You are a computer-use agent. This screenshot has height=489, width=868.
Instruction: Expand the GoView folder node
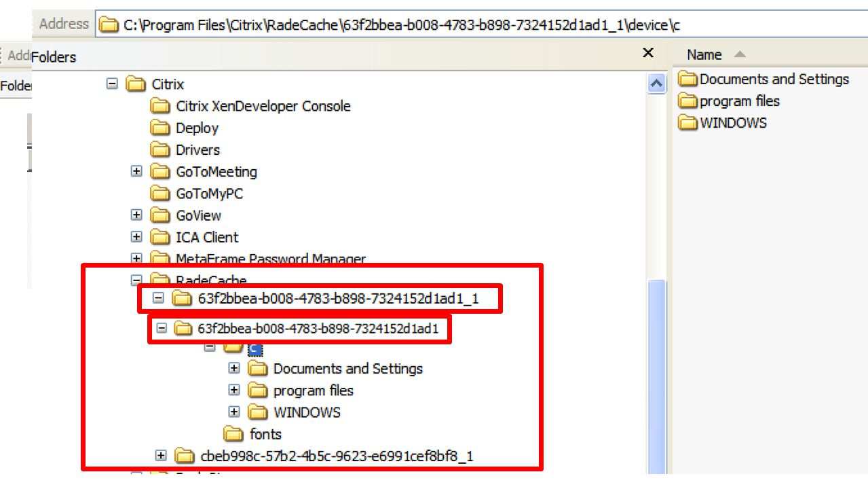[x=136, y=215]
